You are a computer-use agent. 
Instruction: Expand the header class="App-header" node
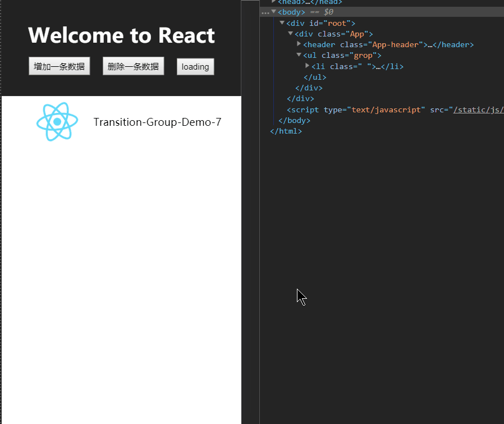(x=299, y=44)
